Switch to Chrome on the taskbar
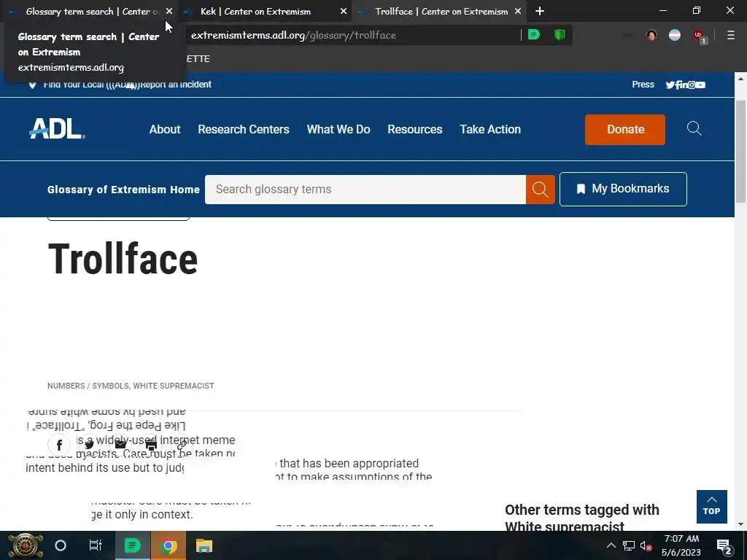 pos(169,545)
